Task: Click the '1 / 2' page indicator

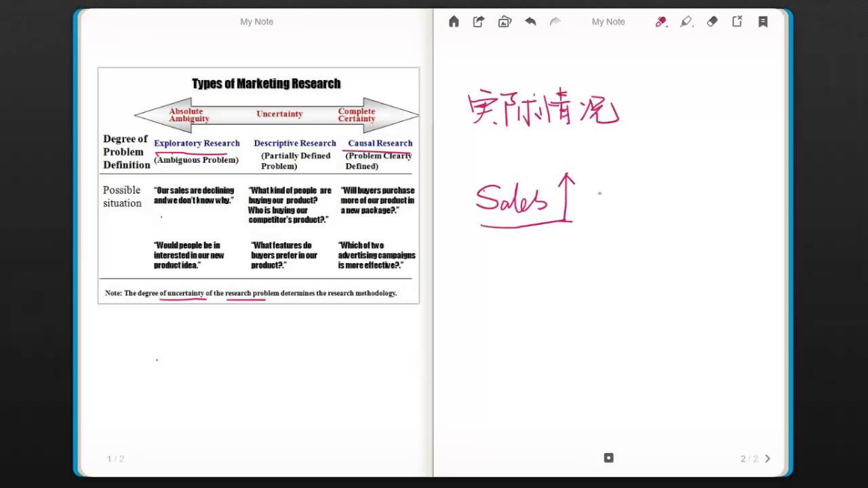Action: (x=115, y=459)
